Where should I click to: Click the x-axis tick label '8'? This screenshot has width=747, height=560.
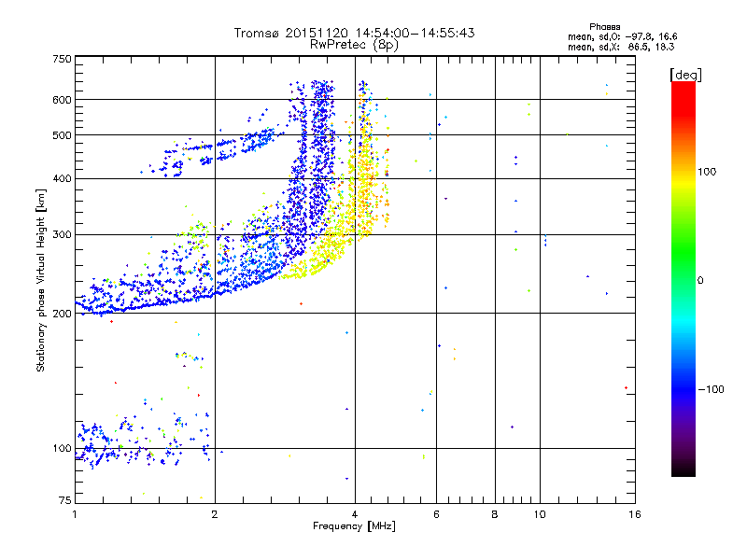[495, 514]
